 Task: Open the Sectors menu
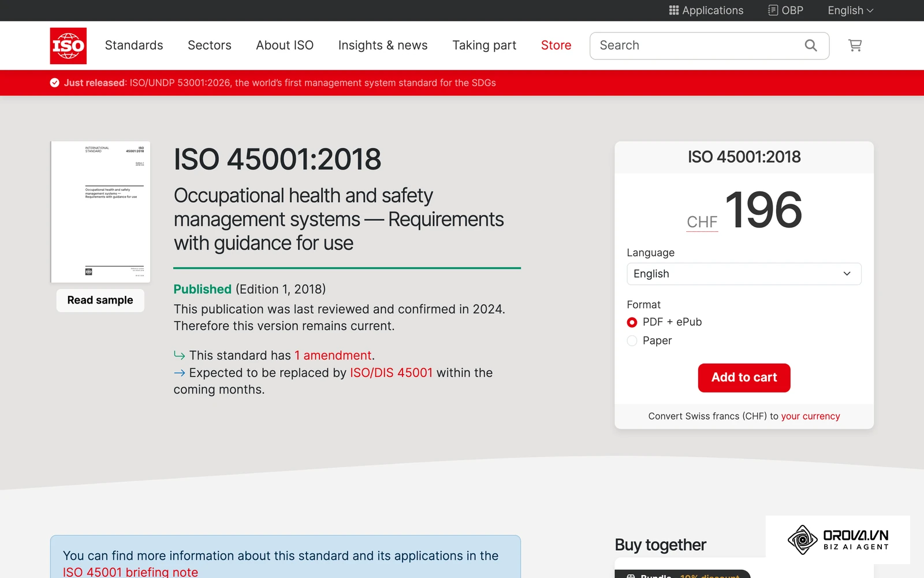pyautogui.click(x=210, y=45)
